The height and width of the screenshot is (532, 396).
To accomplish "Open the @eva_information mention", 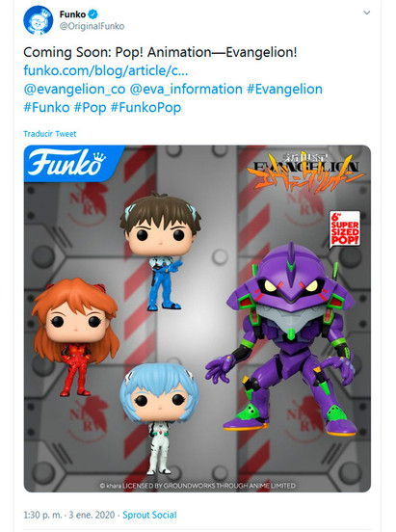I will pyautogui.click(x=186, y=90).
